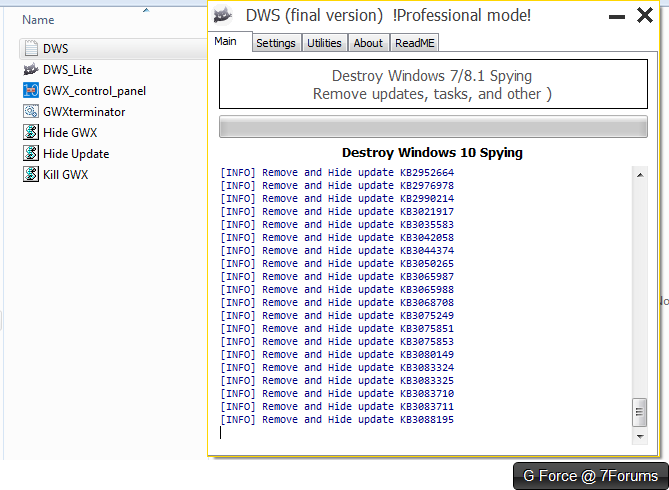Open the About tab
This screenshot has height=490, width=669.
(368, 43)
